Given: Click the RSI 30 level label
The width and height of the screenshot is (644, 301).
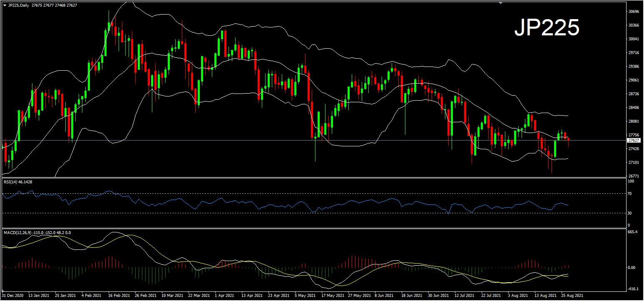Looking at the screenshot, I should pyautogui.click(x=631, y=213).
